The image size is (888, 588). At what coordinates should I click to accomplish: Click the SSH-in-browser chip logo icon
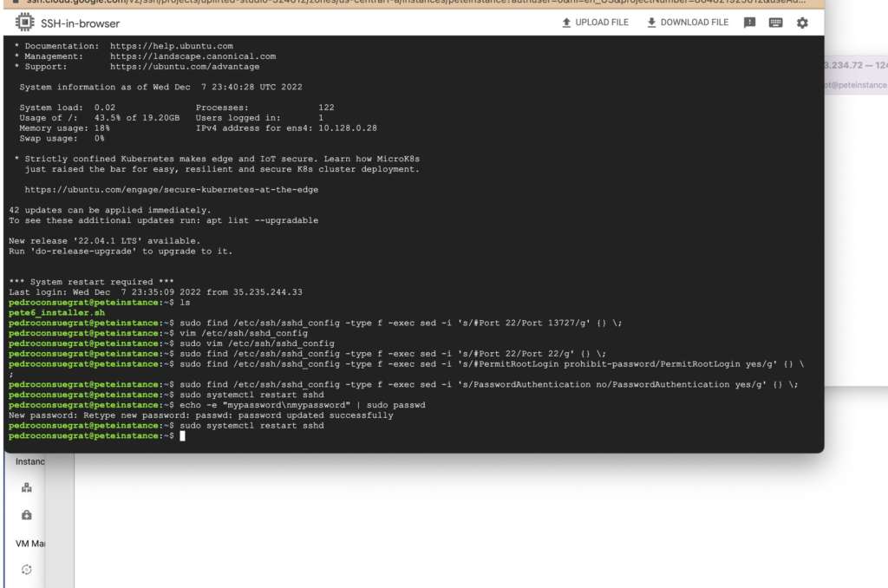coord(24,23)
